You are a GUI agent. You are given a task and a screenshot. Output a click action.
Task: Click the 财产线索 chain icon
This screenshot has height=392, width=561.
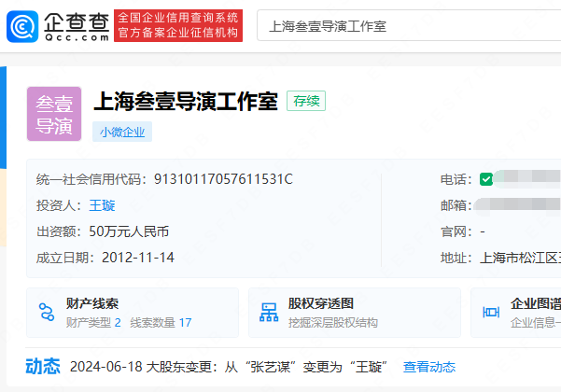47,312
